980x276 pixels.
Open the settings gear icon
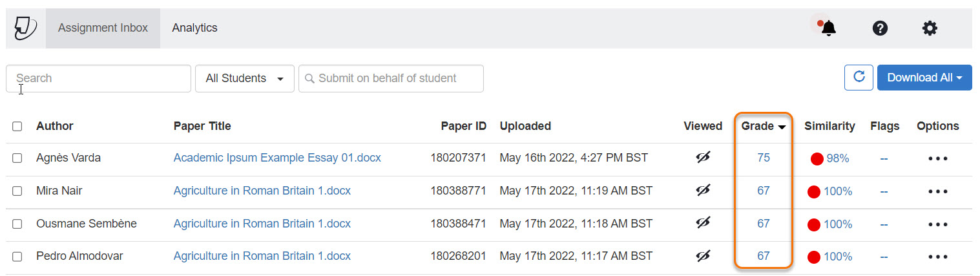pos(930,28)
